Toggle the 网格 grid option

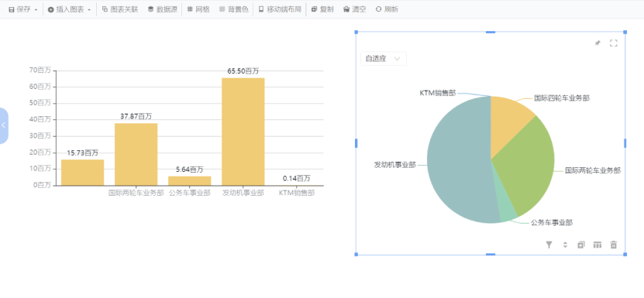click(x=198, y=9)
